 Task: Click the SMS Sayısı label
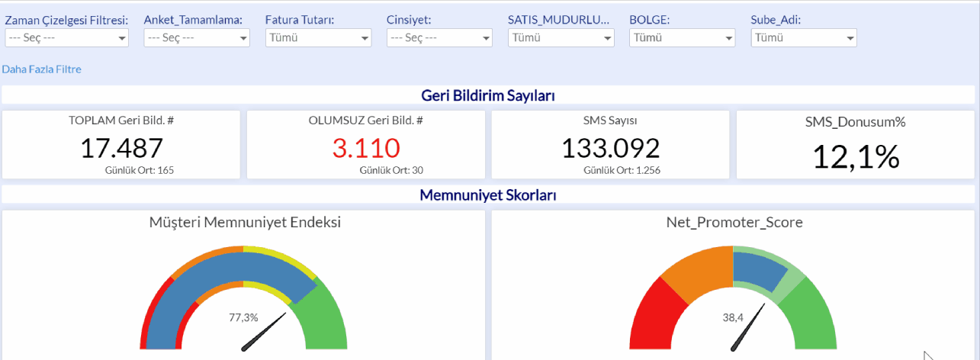pos(610,121)
